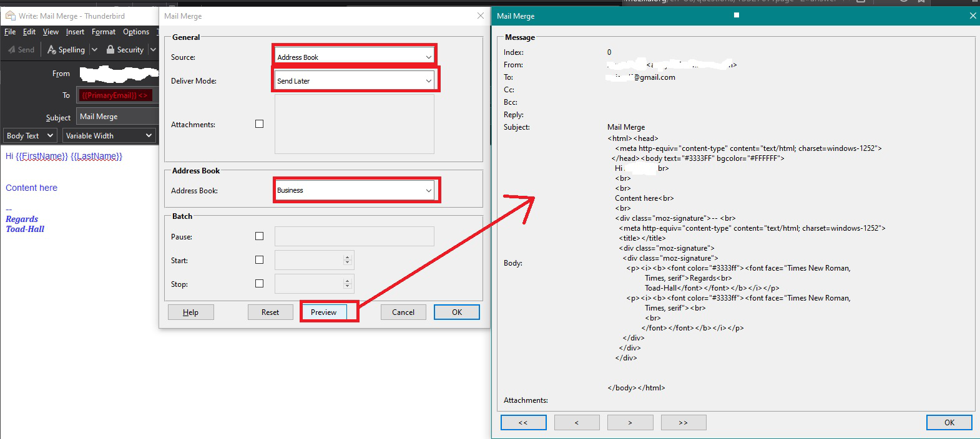This screenshot has width=980, height=439.
Task: Open the File menu
Action: [x=10, y=32]
